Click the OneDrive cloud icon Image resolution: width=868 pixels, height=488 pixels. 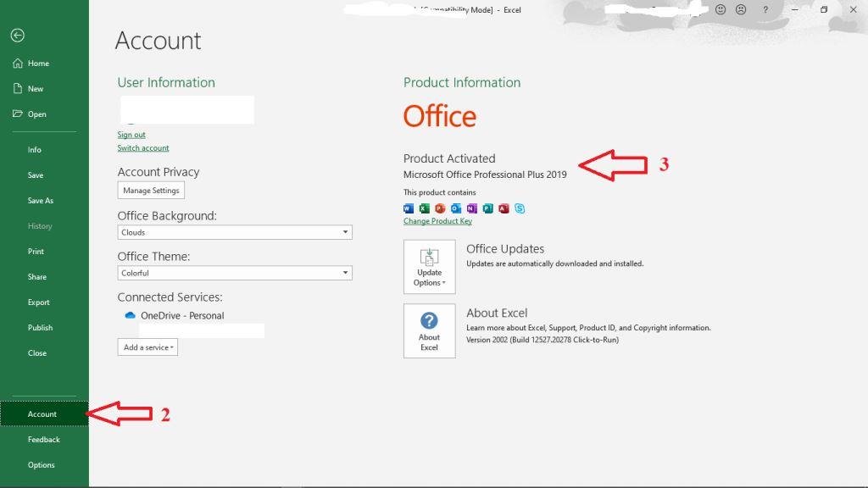[x=130, y=315]
